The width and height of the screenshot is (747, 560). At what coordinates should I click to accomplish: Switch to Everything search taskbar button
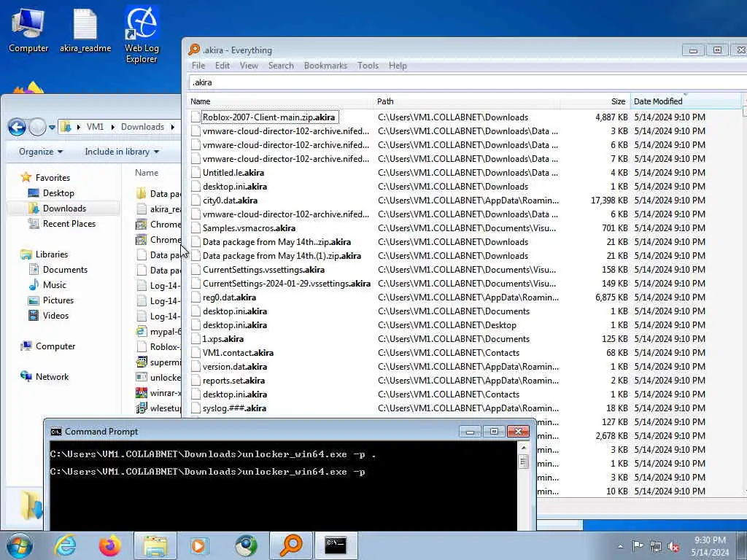coord(291,545)
